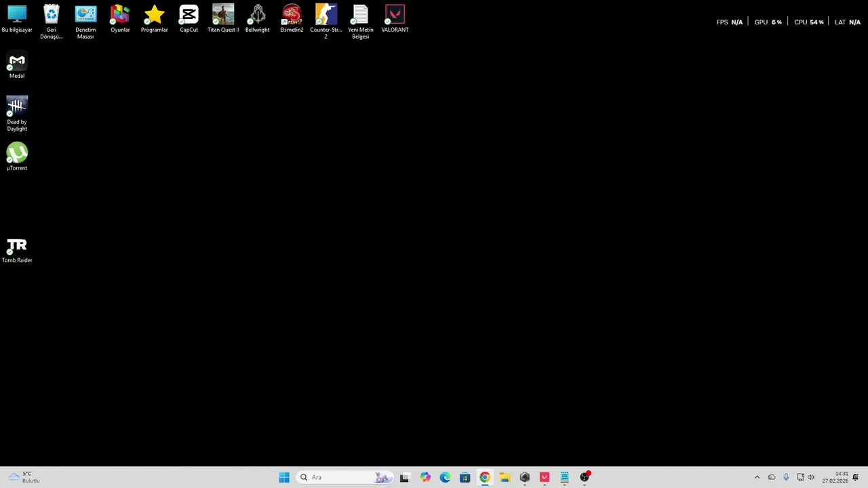Open the weather widget showing 5°C Bulutlu
Viewport: 868px width, 488px height.
[24, 477]
